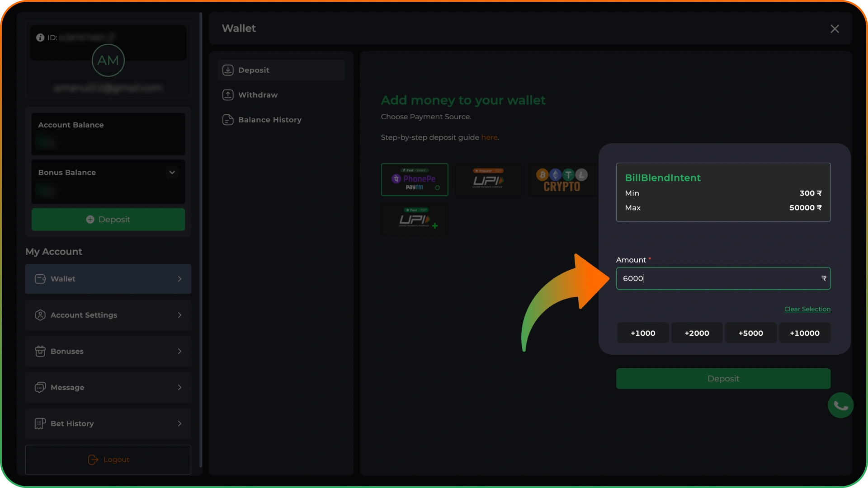The image size is (868, 488).
Task: Expand Bet History row chevron
Action: 179,423
